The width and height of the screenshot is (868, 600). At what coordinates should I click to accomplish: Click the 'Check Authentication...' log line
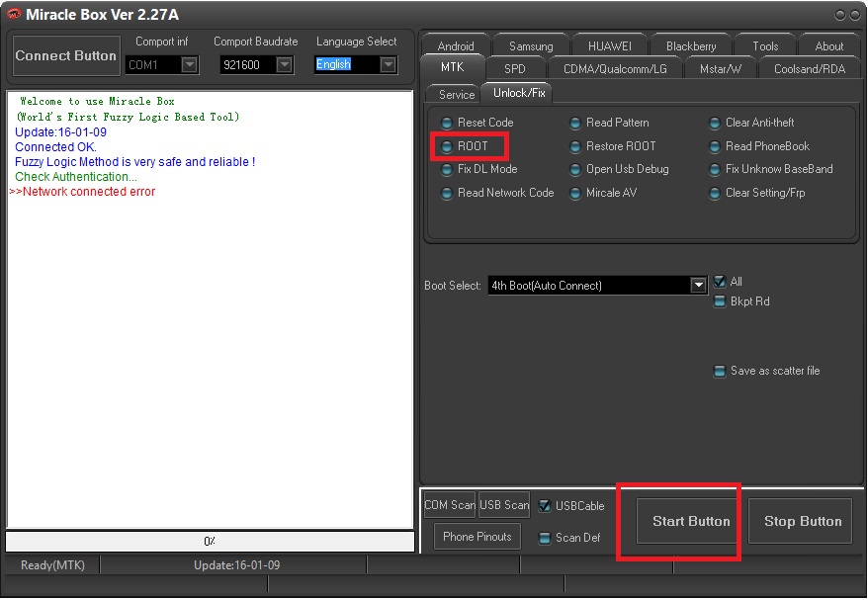point(76,177)
